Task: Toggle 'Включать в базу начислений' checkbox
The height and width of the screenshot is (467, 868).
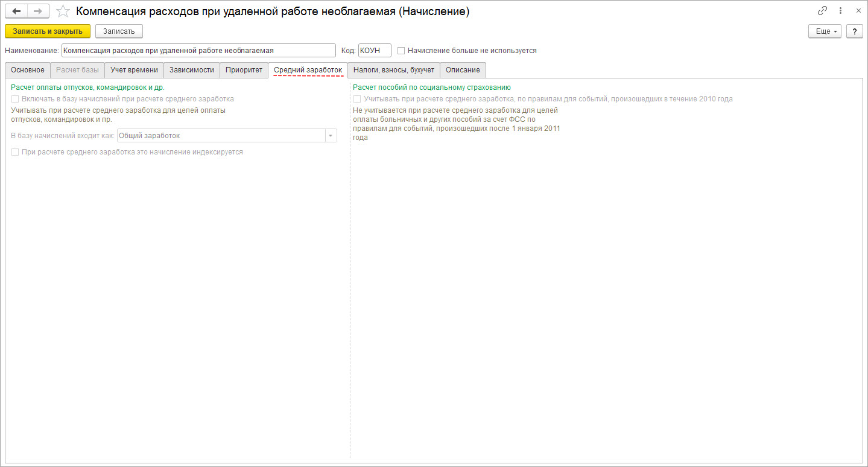Action: 15,99
